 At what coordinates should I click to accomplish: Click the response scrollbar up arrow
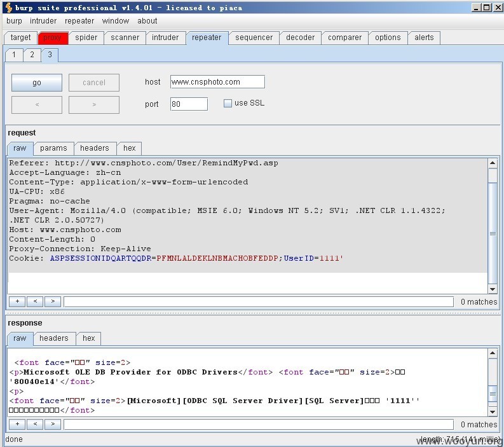click(492, 354)
